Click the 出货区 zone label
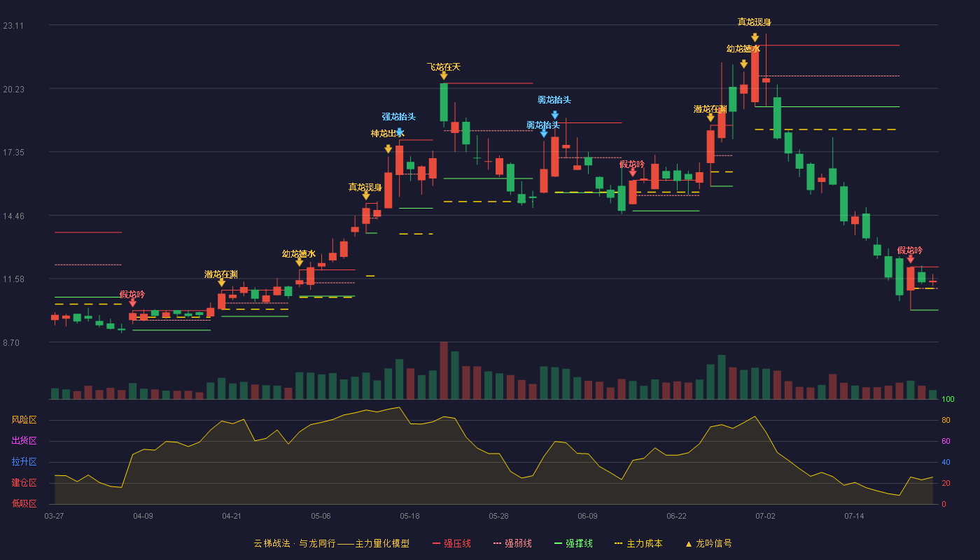 click(x=24, y=441)
